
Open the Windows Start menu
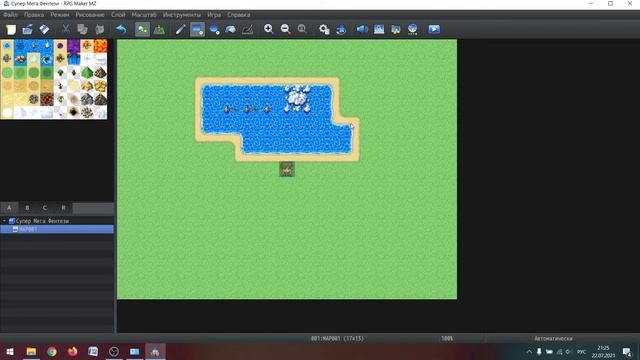coord(10,351)
